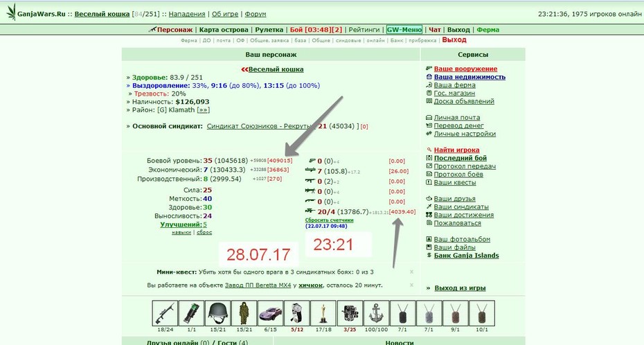644x345 pixels.
Task: Open Ваш фотоальбом link
Action: pyautogui.click(x=462, y=239)
